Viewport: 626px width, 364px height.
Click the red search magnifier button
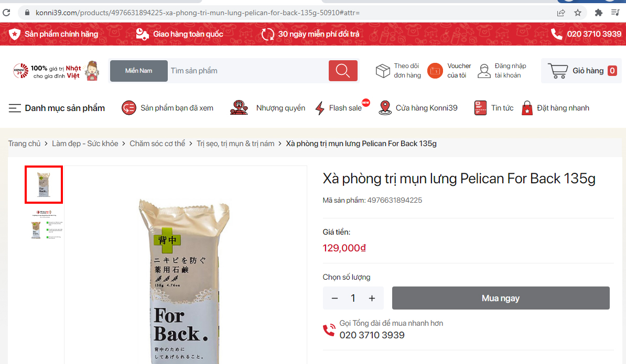(x=342, y=71)
